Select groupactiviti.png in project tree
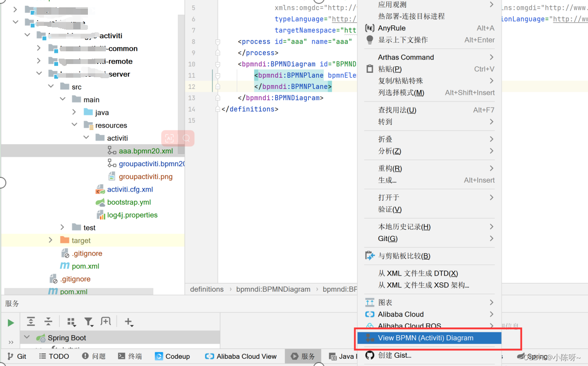This screenshot has height=366, width=588. pyautogui.click(x=146, y=176)
